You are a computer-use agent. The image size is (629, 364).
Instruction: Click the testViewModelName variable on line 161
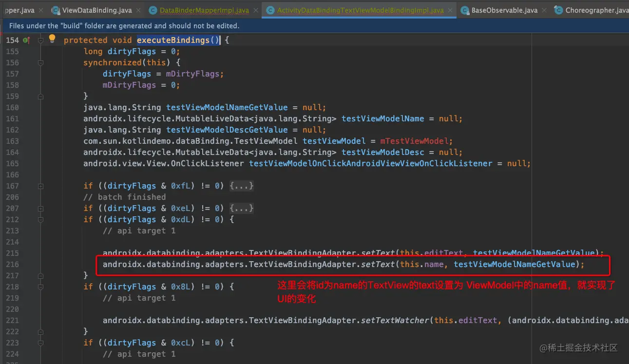382,118
